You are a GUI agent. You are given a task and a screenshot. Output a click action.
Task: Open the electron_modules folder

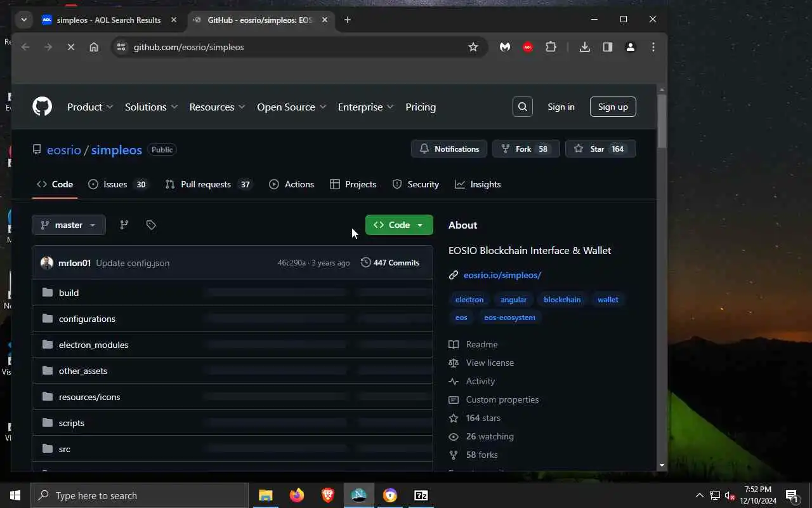click(x=93, y=345)
